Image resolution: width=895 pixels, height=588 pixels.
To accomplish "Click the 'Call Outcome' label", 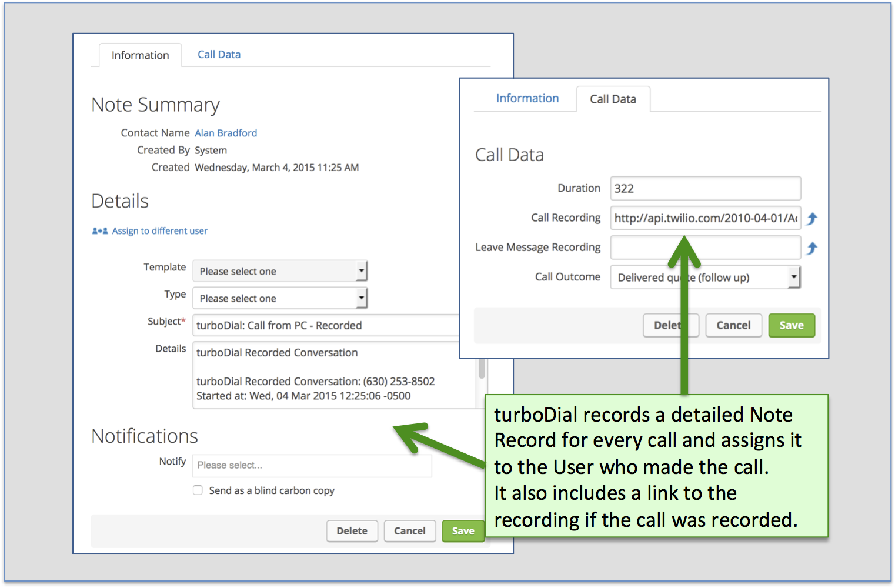I will 567,277.
